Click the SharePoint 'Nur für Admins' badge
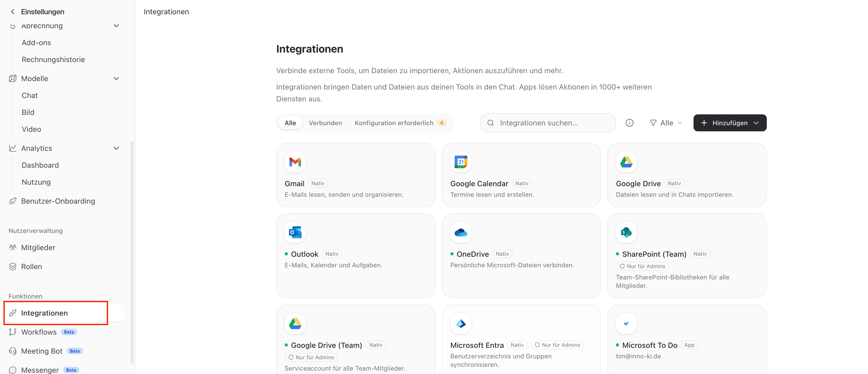 pos(642,266)
